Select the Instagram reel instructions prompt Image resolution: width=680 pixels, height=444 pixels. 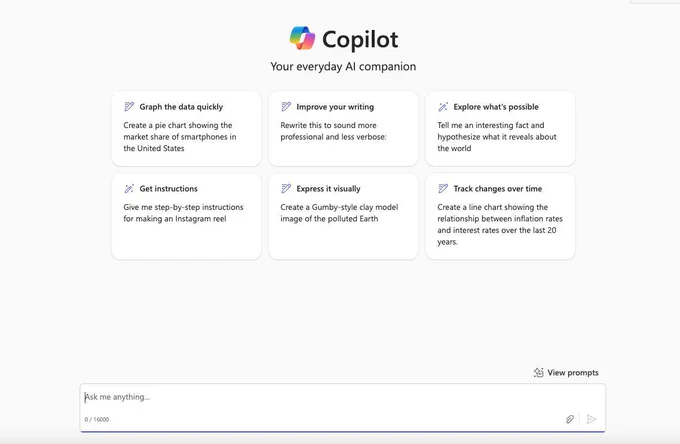click(186, 216)
